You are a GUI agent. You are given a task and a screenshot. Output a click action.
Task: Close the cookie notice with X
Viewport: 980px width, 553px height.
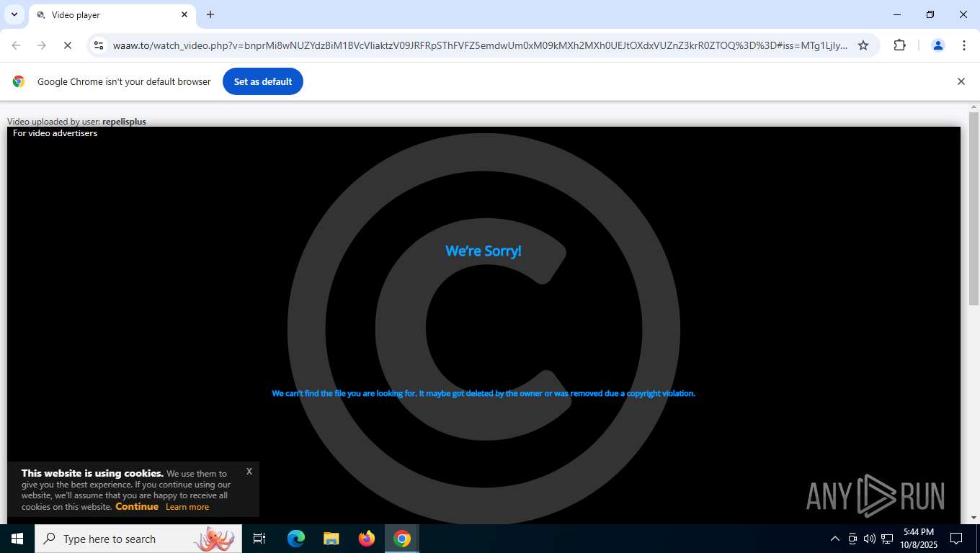249,471
